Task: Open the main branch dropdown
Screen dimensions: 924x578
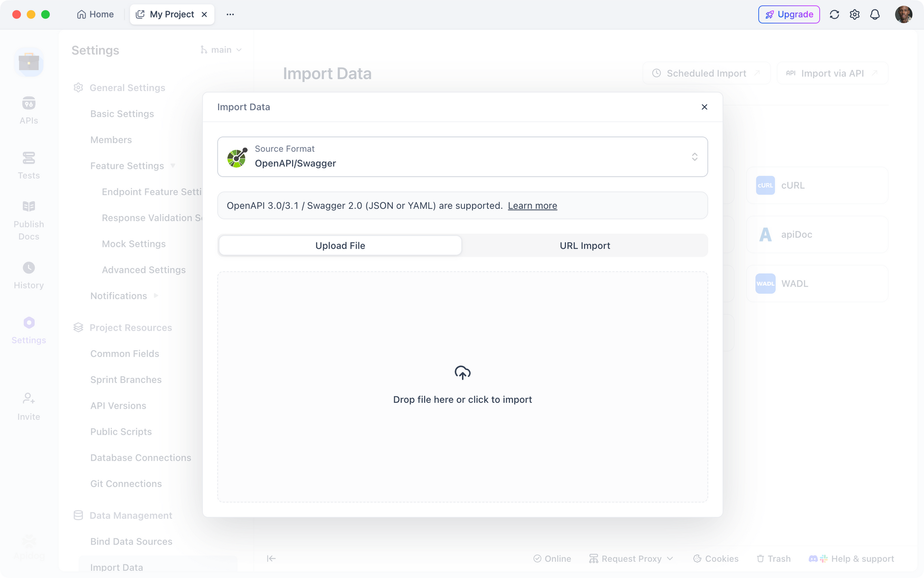Action: tap(221, 50)
